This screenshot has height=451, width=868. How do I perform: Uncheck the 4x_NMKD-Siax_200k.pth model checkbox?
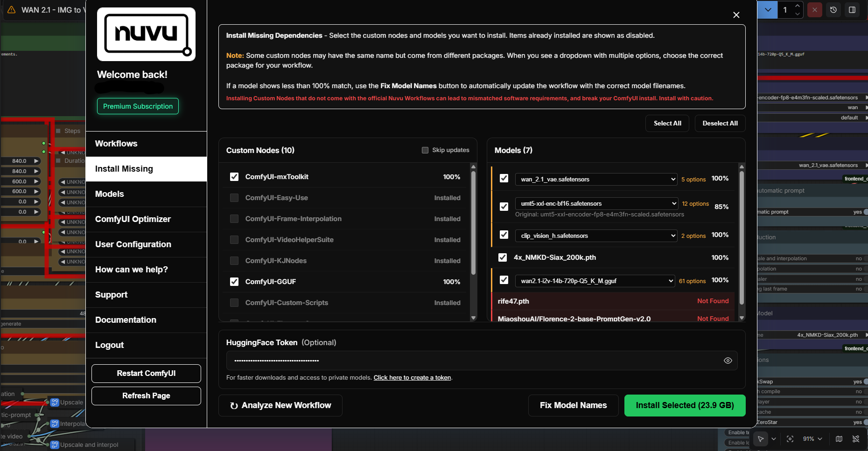503,257
